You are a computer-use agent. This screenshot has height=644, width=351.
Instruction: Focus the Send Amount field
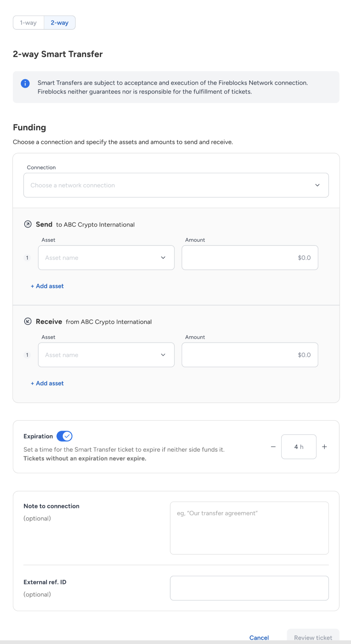point(250,258)
